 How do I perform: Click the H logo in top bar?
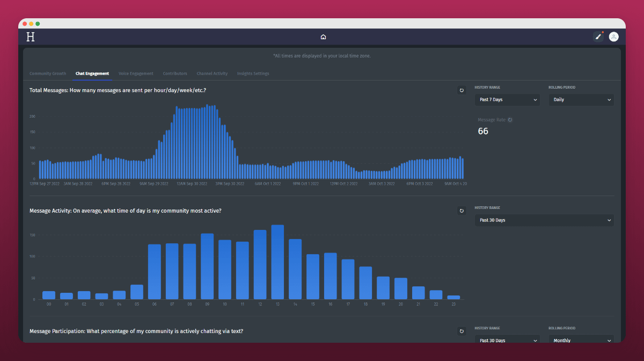point(31,37)
